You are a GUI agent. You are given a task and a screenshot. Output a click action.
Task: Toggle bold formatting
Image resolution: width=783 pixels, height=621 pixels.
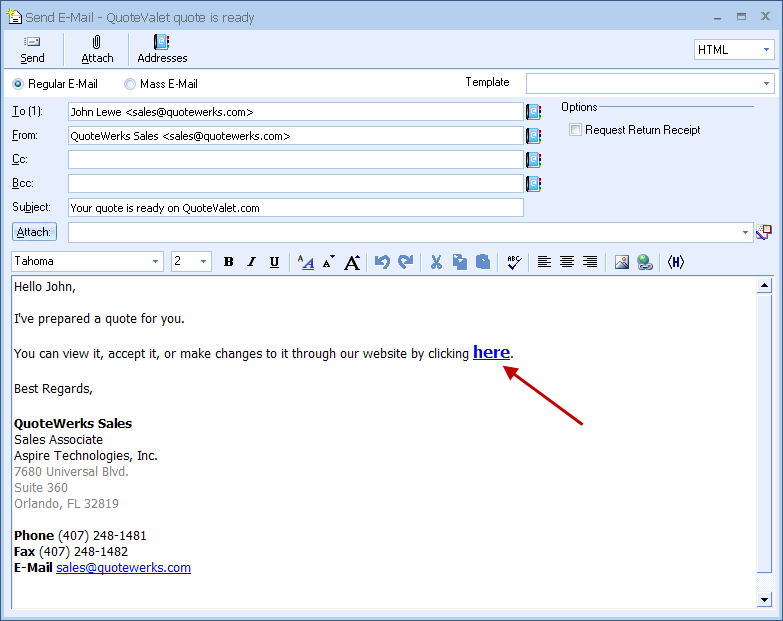point(229,262)
